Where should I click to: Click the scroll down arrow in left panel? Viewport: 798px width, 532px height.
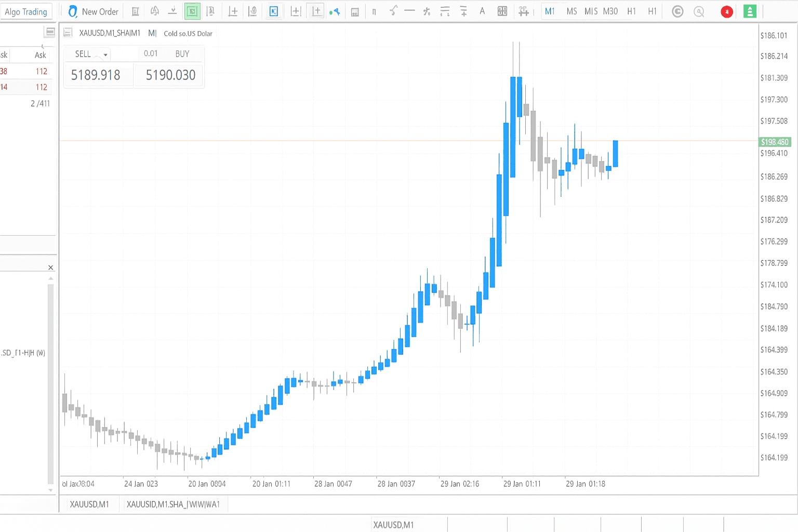click(x=50, y=490)
